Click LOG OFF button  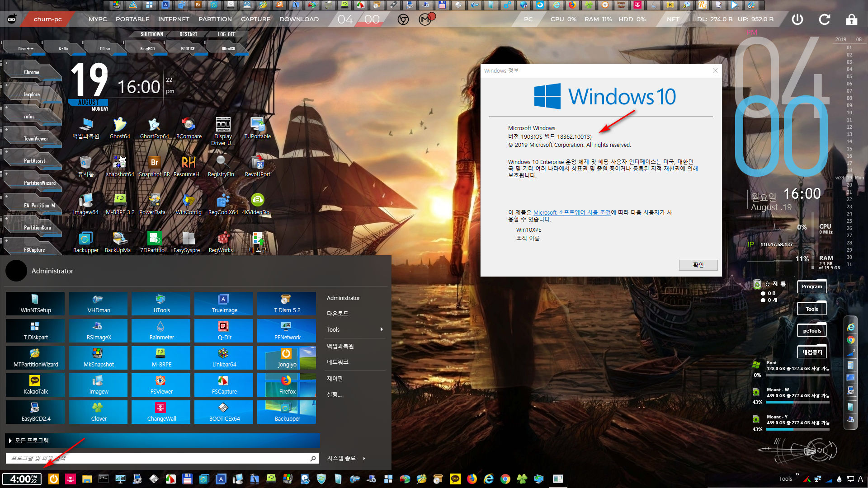coord(226,34)
